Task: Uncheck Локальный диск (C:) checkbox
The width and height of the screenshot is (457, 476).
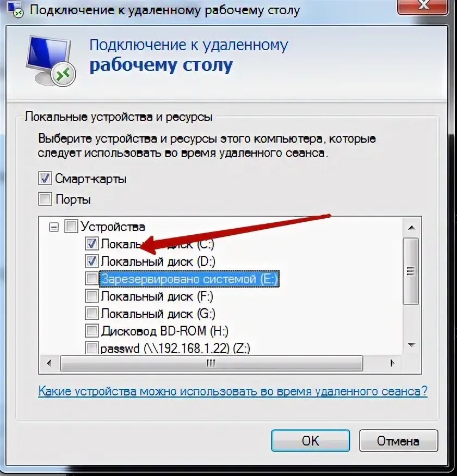Action: coord(92,243)
